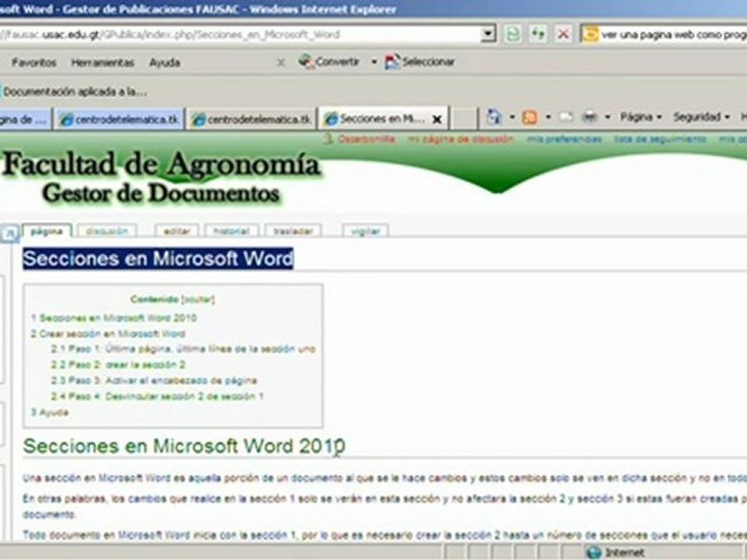The width and height of the screenshot is (747, 560).
Task: Go to '3 Ayuda' contents entry
Action: click(50, 412)
